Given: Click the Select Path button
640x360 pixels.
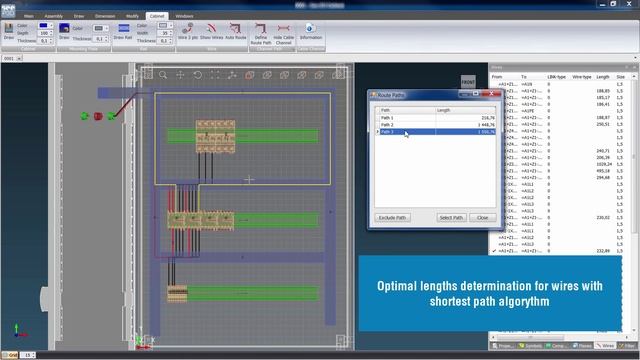Looking at the screenshot, I should [451, 218].
